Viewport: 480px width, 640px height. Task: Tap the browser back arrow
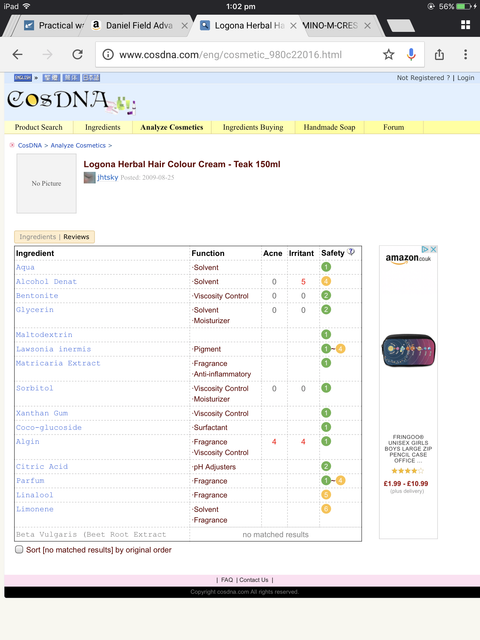coord(18,54)
